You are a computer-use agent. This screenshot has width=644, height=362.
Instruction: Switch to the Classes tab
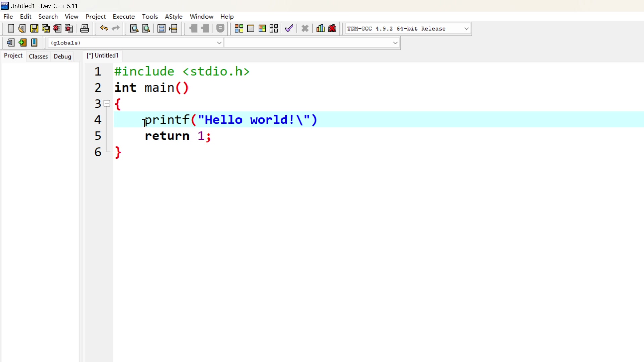pos(38,56)
